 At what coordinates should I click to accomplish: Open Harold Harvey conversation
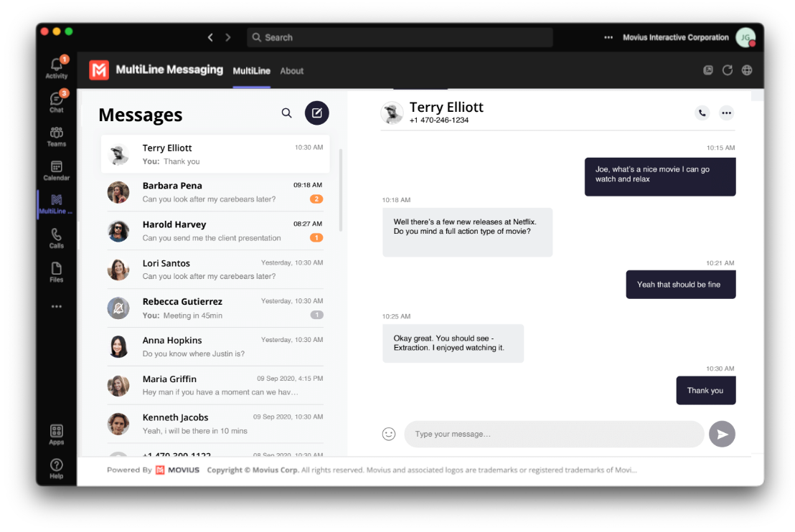[x=215, y=231]
